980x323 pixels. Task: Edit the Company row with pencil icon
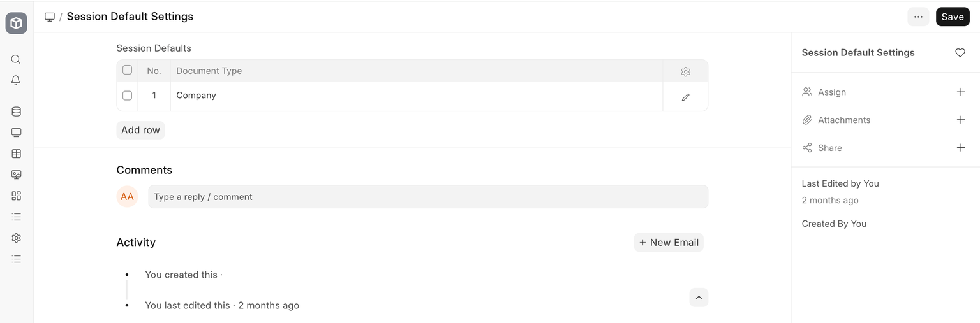coord(685,97)
